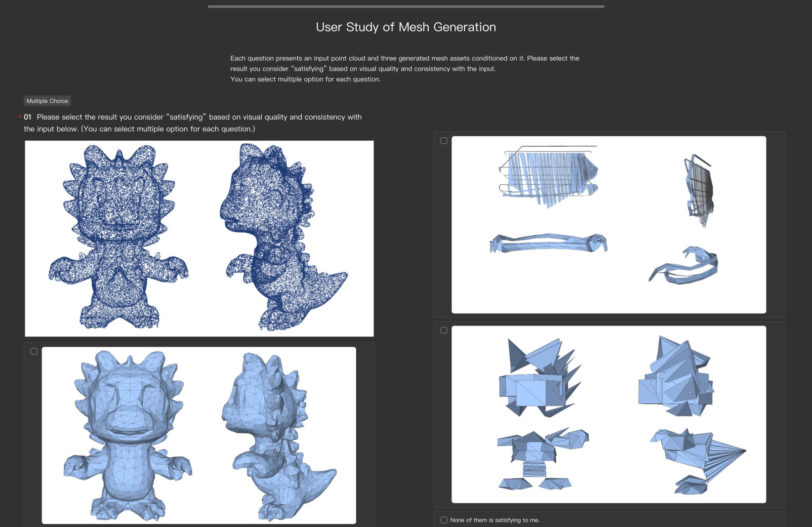Image resolution: width=812 pixels, height=527 pixels.
Task: Open the input point cloud dragon image
Action: tap(200, 239)
